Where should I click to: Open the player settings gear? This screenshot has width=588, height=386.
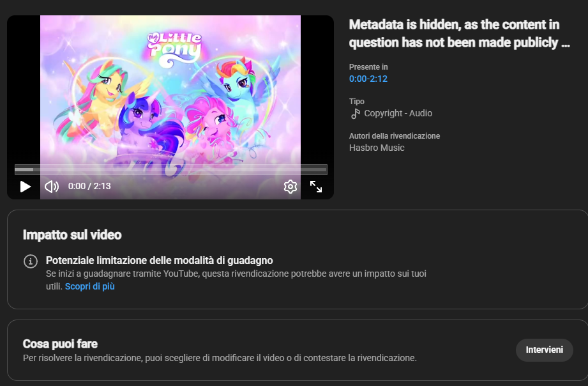(x=290, y=186)
